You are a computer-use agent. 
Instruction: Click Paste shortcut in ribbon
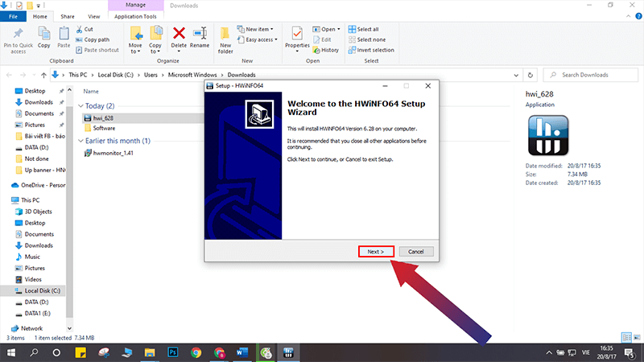[x=97, y=50]
